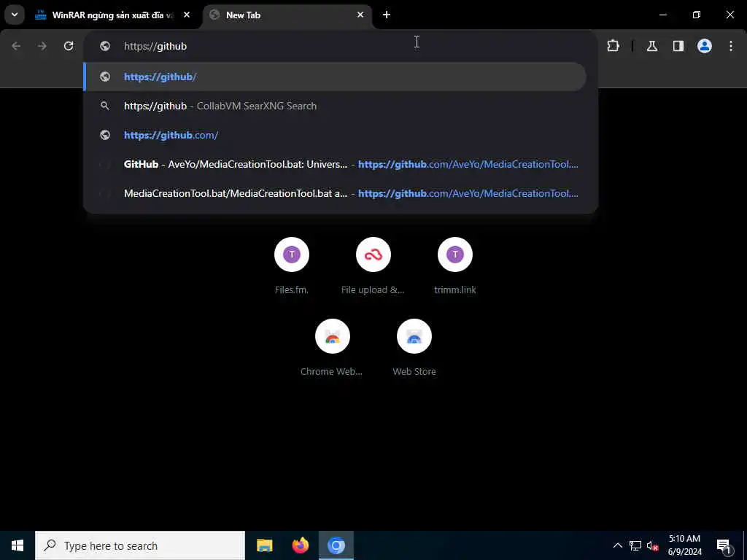Choose the CollabVM SearXNG Search suggestion

click(x=335, y=106)
